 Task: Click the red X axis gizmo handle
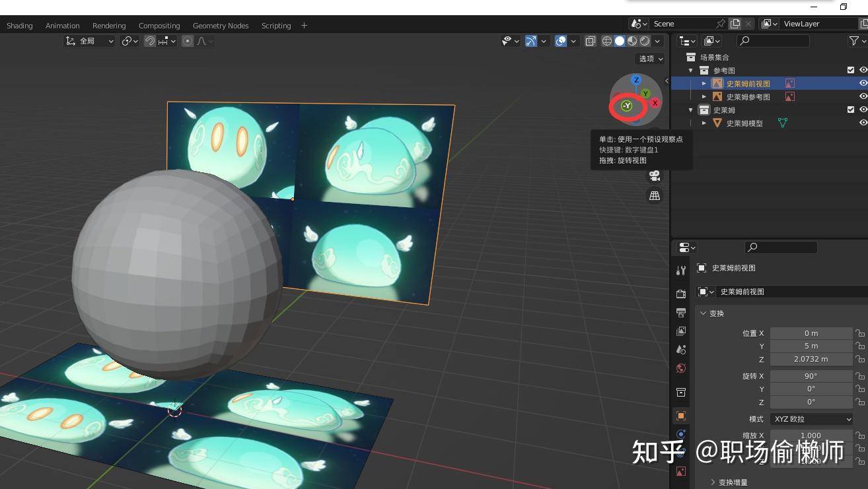point(655,103)
